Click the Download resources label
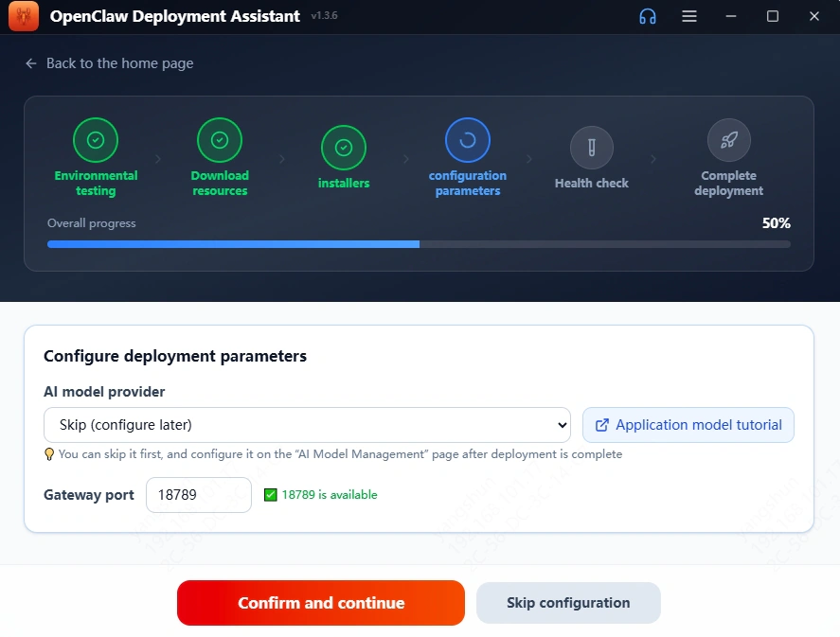 click(x=220, y=183)
